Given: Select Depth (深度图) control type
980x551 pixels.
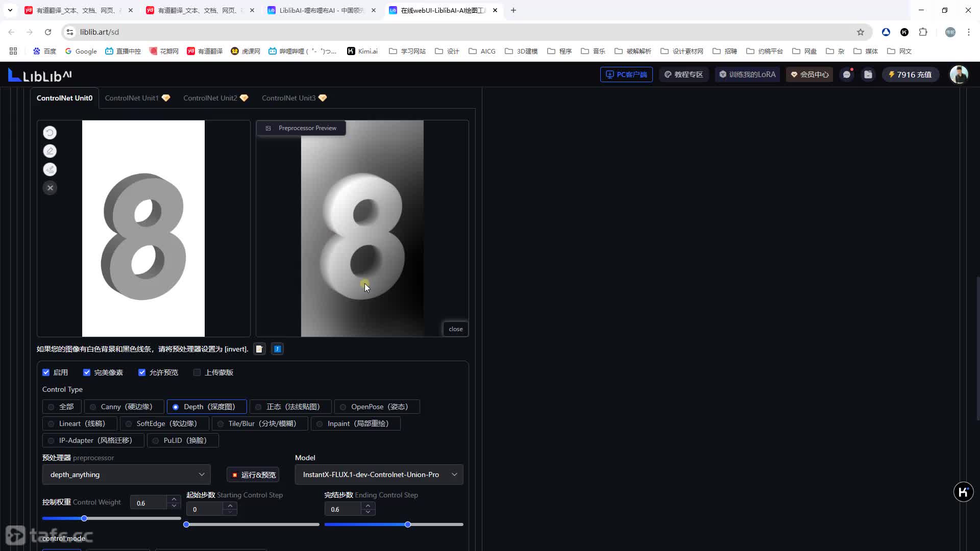Looking at the screenshot, I should point(207,407).
